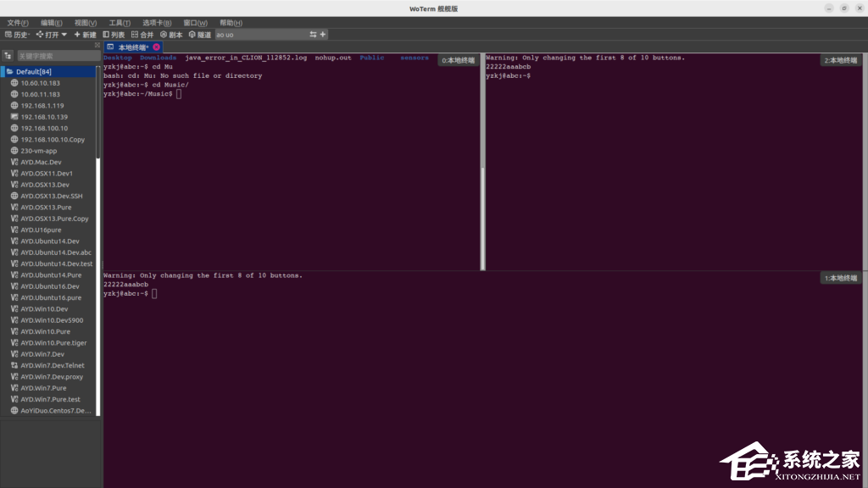
Task: Expand the 打开 dropdown arrow
Action: pyautogui.click(x=64, y=34)
